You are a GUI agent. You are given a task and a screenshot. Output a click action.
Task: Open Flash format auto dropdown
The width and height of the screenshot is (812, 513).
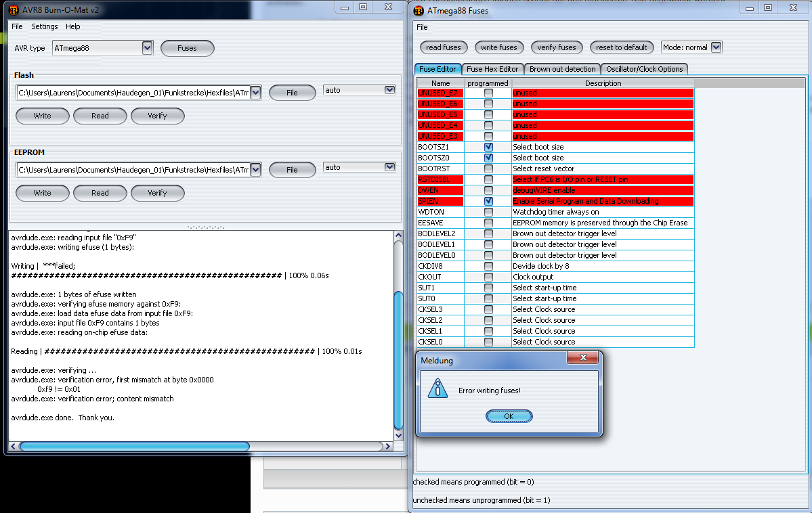(x=389, y=90)
